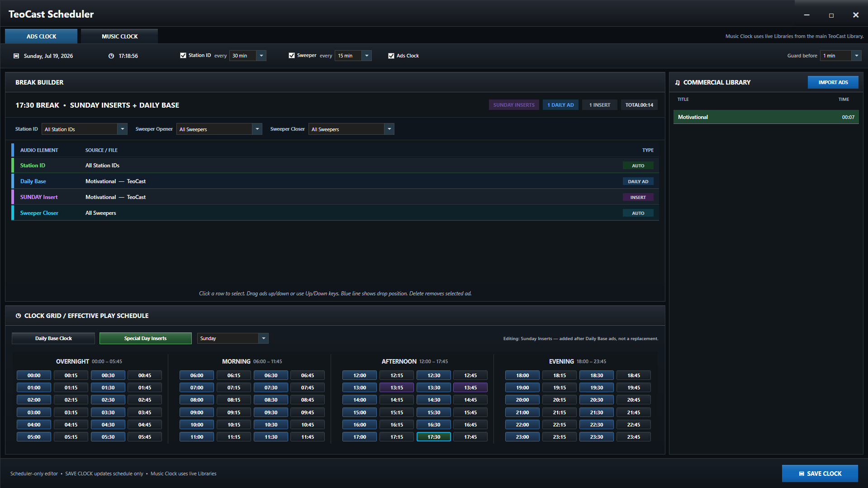Select the 06:30 morning slot
The image size is (868, 488).
tap(270, 375)
